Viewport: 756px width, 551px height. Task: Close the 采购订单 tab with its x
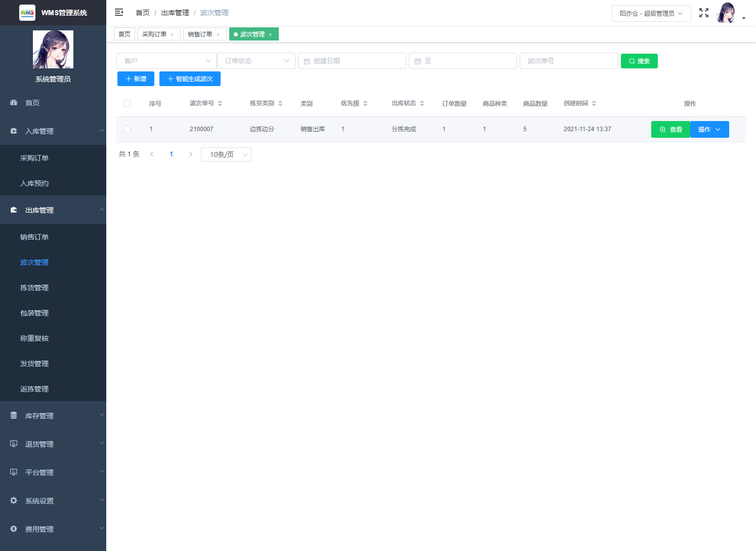point(172,34)
